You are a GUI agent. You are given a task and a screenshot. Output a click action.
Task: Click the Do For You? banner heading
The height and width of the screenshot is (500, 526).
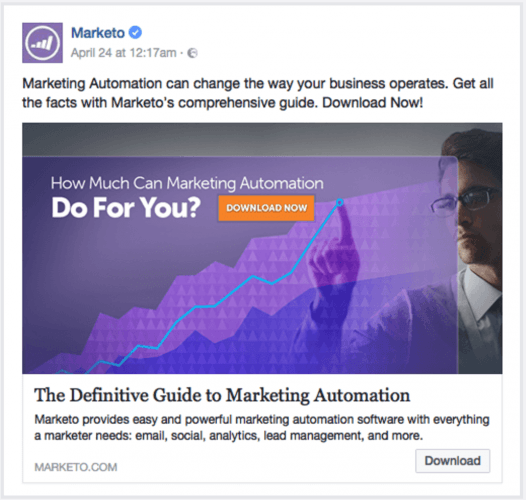[126, 207]
